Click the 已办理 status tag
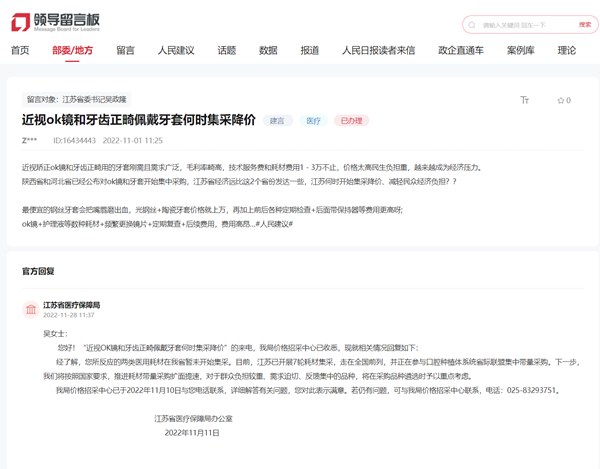Image resolution: width=600 pixels, height=469 pixels. (351, 121)
